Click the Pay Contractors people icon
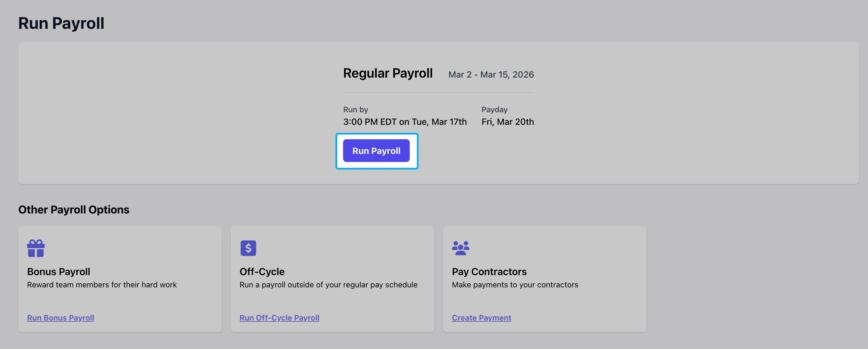The width and height of the screenshot is (868, 349). pos(460,248)
